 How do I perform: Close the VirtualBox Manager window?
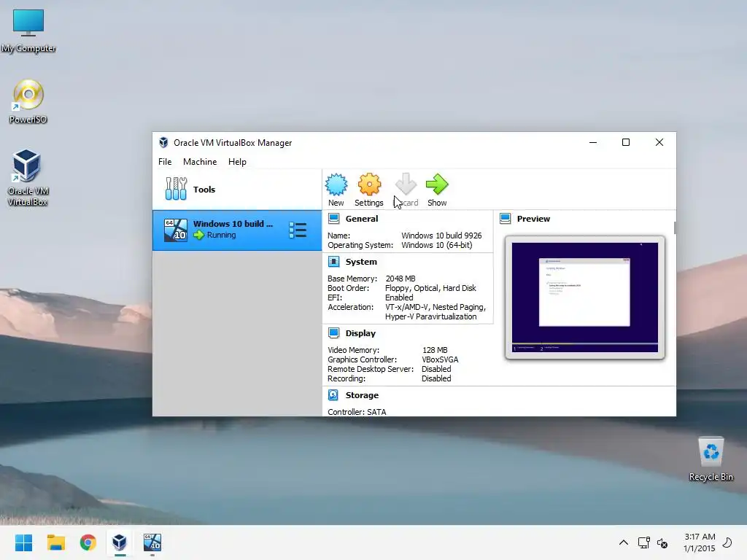(659, 142)
